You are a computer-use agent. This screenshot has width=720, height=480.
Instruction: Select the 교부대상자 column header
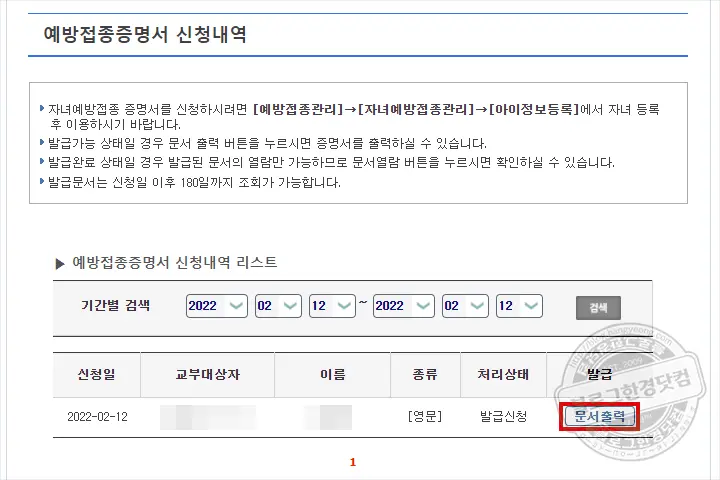208,374
